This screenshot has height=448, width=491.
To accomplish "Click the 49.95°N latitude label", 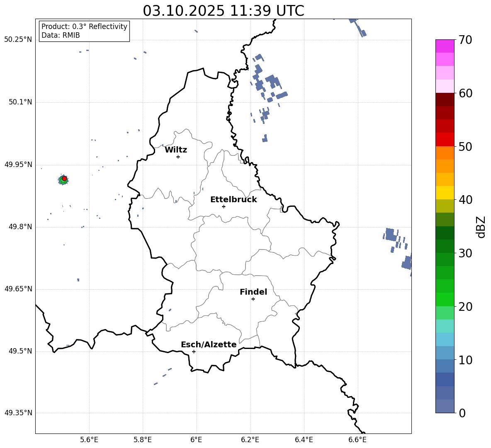I will pos(18,165).
